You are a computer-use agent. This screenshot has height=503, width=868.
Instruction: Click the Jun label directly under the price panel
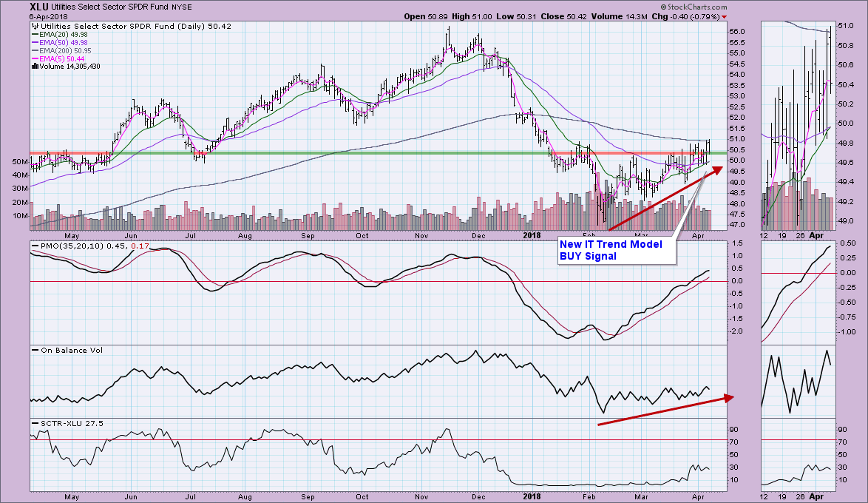[131, 236]
